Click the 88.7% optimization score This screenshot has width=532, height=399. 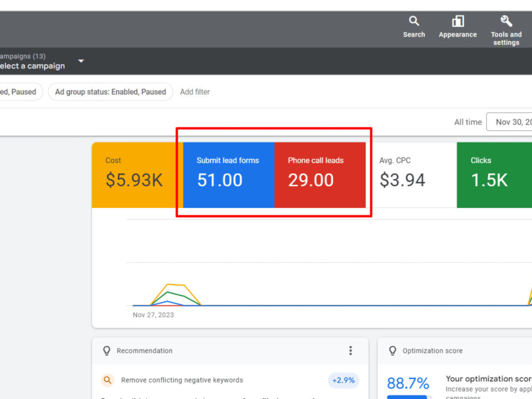(408, 384)
